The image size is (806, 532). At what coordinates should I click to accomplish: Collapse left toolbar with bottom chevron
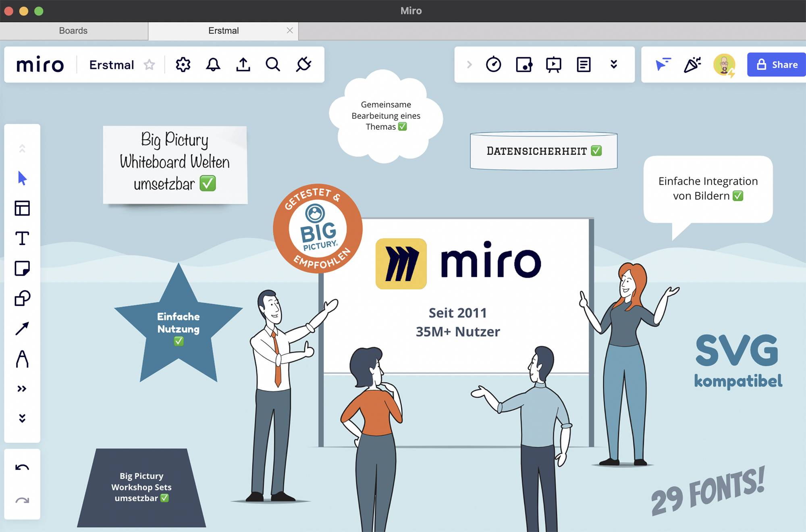point(22,418)
